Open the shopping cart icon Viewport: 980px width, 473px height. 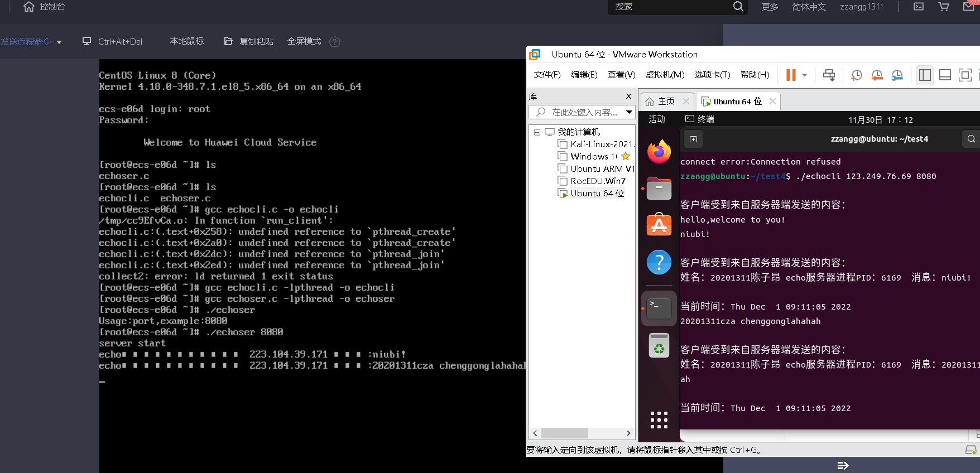pyautogui.click(x=944, y=7)
